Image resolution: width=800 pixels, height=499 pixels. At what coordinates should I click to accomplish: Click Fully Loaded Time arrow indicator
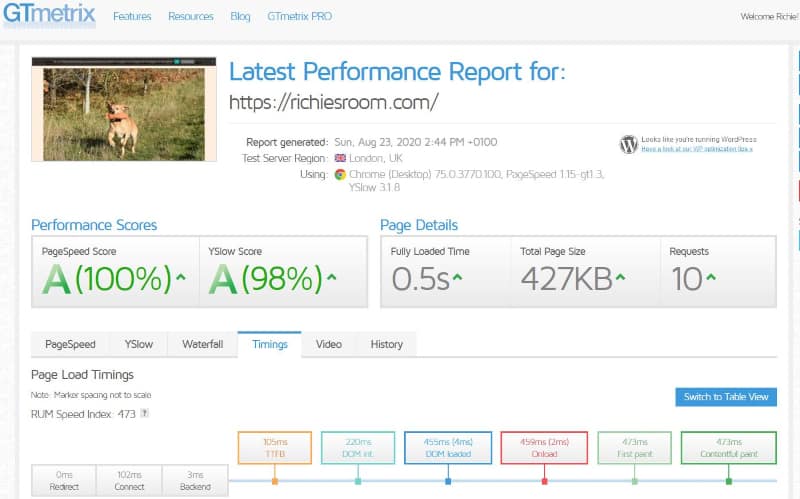pos(458,277)
